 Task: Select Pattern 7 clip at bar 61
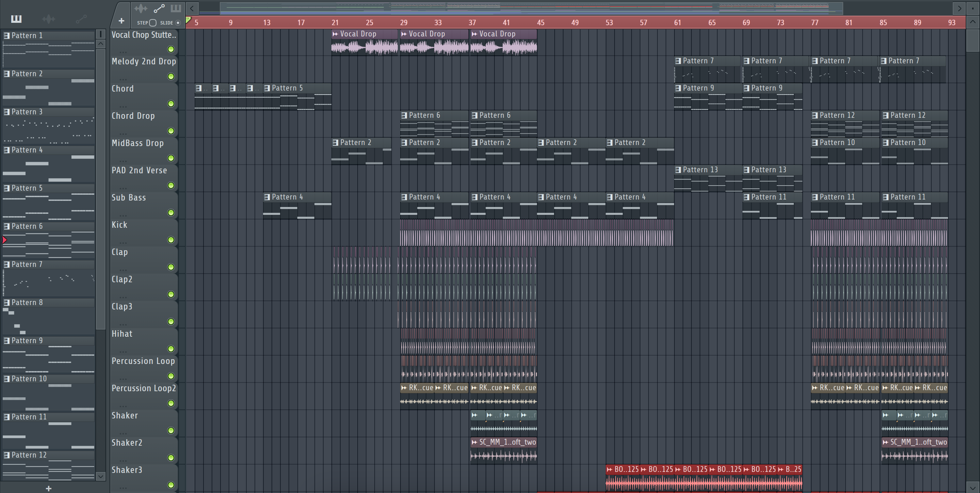point(708,70)
